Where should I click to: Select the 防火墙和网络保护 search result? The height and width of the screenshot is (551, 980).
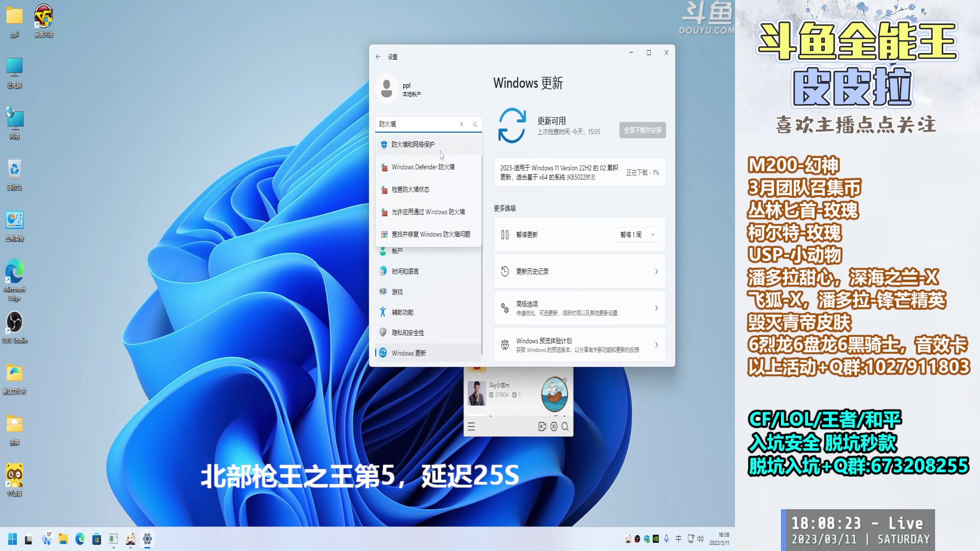(x=412, y=144)
